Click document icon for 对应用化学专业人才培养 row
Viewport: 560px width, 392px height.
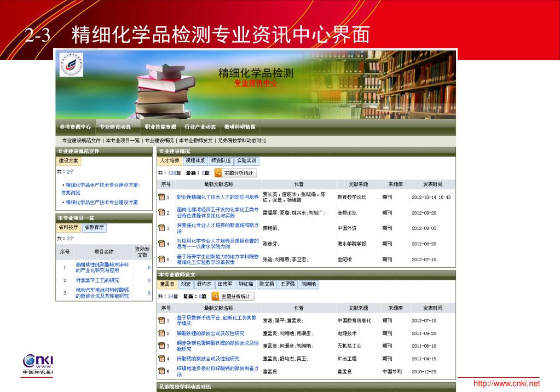coord(161,243)
